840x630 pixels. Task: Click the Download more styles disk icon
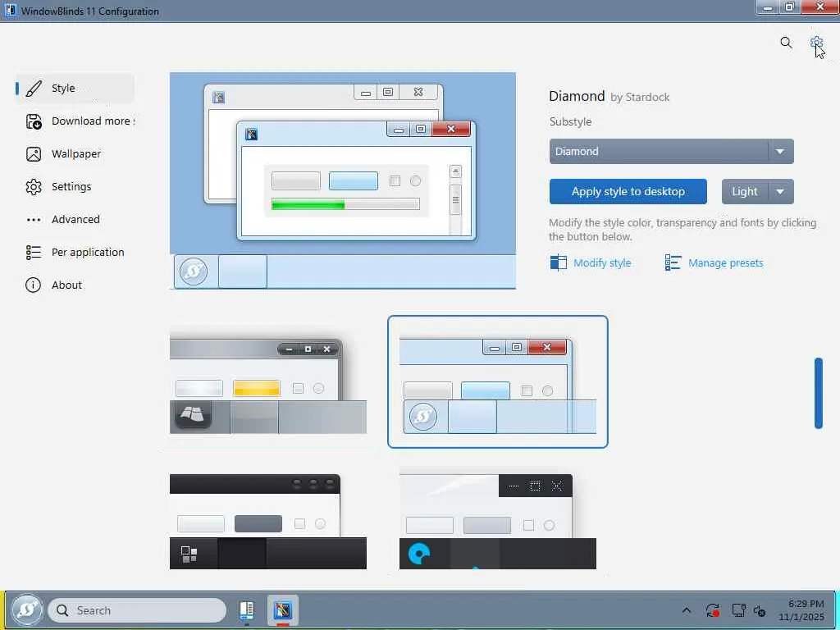(34, 121)
